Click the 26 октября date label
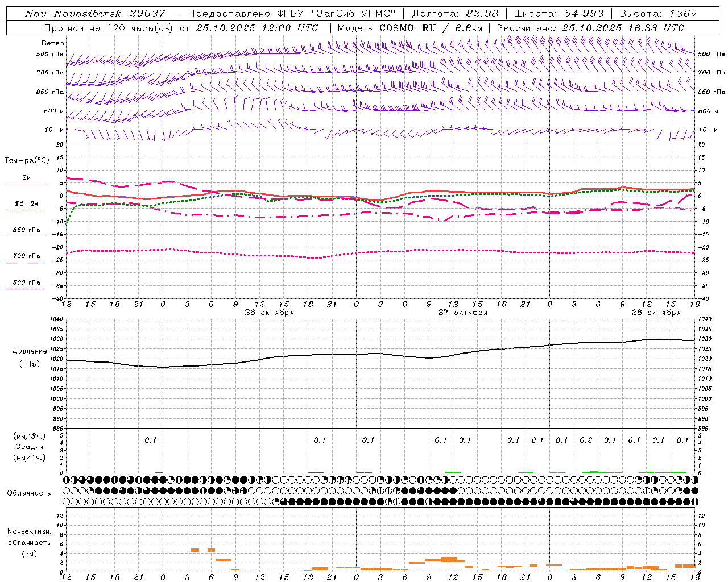Image resolution: width=728 pixels, height=582 pixels. click(x=270, y=313)
